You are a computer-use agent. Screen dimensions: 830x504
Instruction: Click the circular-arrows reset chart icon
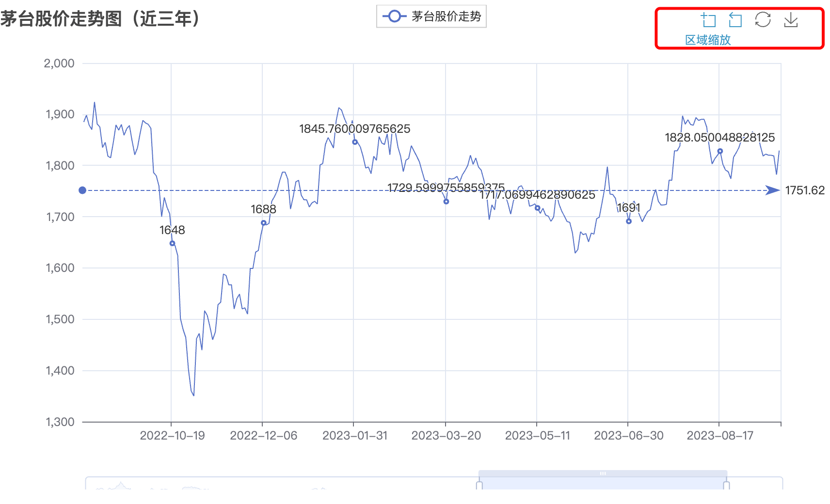763,20
